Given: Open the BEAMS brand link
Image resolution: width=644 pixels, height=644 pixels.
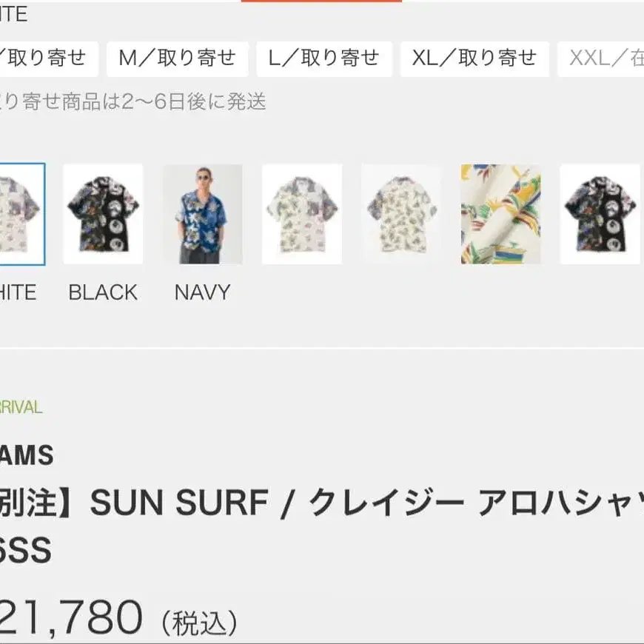Looking at the screenshot, I should (x=27, y=455).
